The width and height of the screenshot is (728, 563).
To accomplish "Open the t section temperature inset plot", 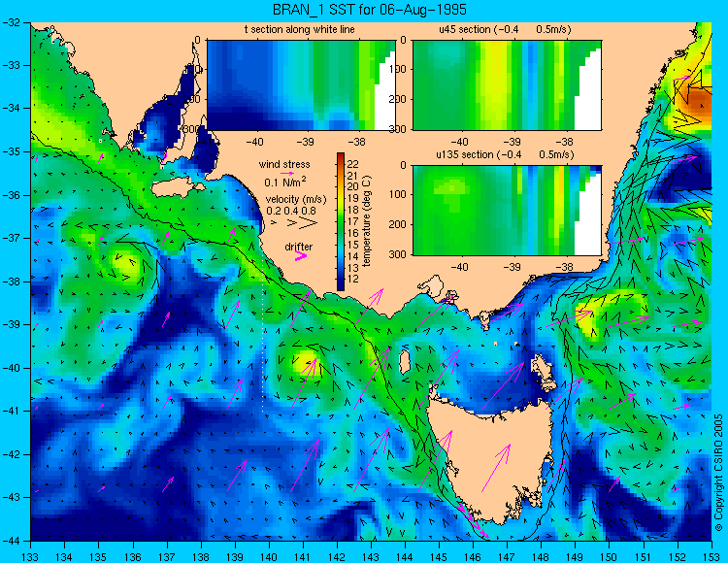I will click(301, 85).
